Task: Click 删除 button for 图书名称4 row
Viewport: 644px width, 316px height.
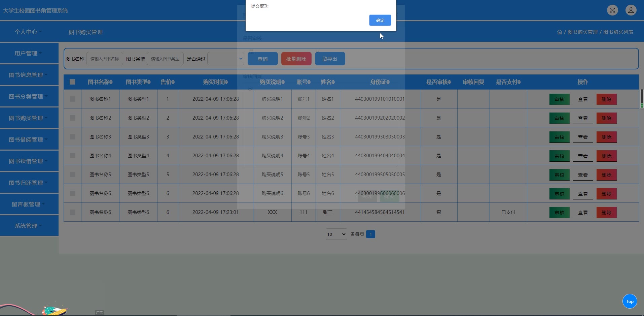Action: [x=607, y=156]
